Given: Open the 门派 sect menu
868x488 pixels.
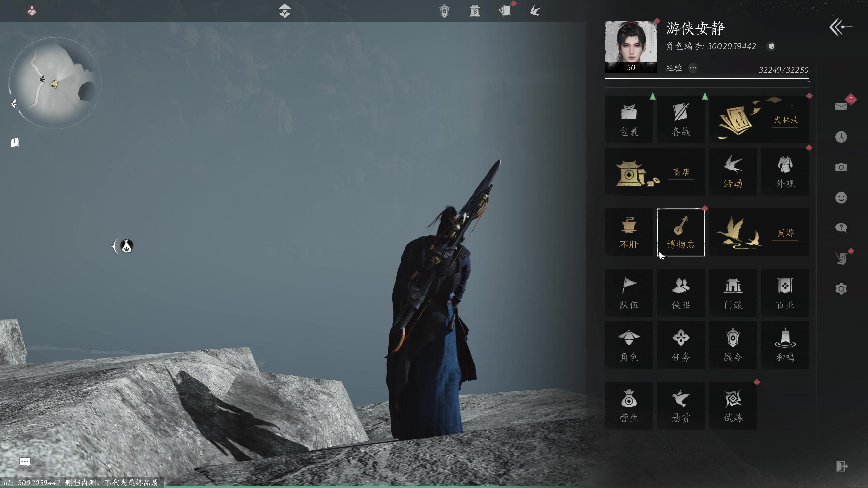Looking at the screenshot, I should (733, 293).
